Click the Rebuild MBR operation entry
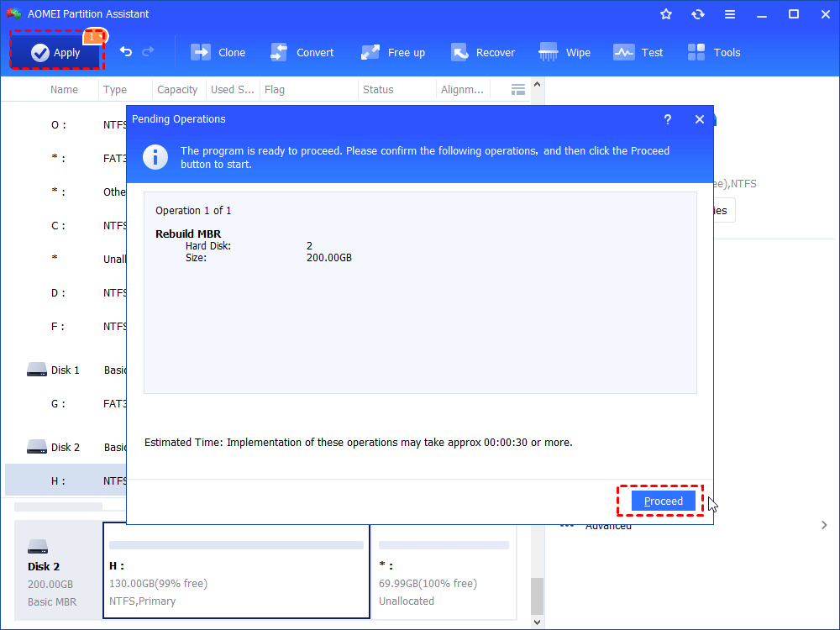Screen dimensions: 840x630 coord(188,234)
